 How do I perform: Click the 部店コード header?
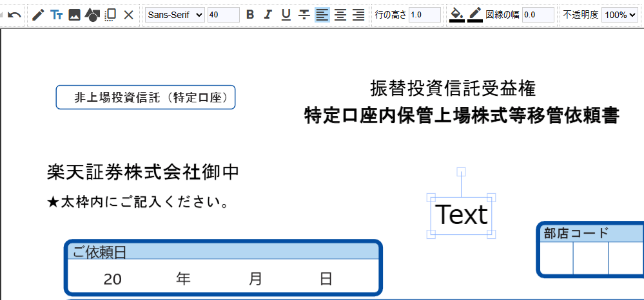[576, 233]
